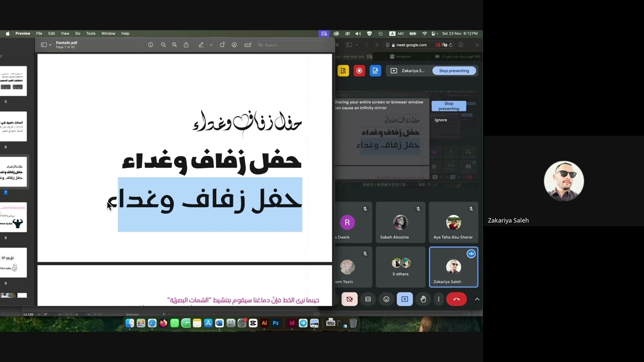
Task: Show the PDF inspector info icon
Action: click(x=150, y=45)
